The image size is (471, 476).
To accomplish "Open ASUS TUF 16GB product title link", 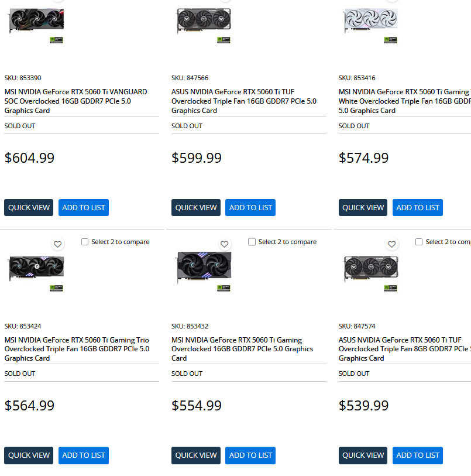I will (243, 101).
